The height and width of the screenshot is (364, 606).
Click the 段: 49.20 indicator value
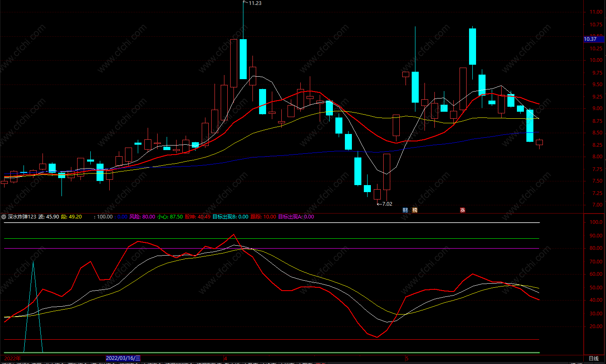[71, 217]
